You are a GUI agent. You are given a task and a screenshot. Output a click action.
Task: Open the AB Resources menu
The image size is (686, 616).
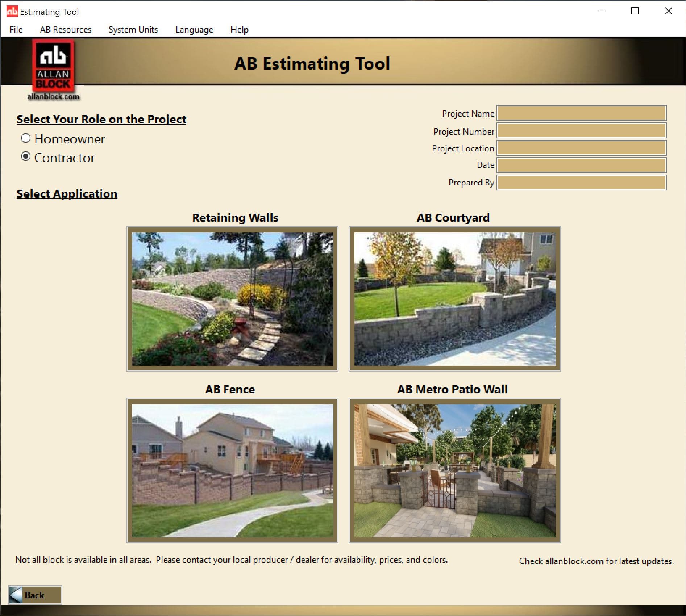coord(65,29)
